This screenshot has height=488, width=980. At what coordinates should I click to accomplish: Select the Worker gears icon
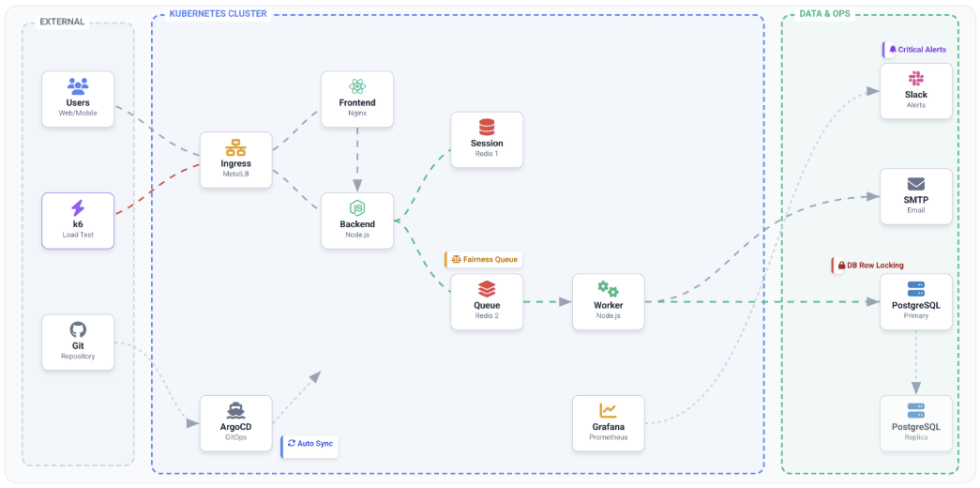pos(608,289)
